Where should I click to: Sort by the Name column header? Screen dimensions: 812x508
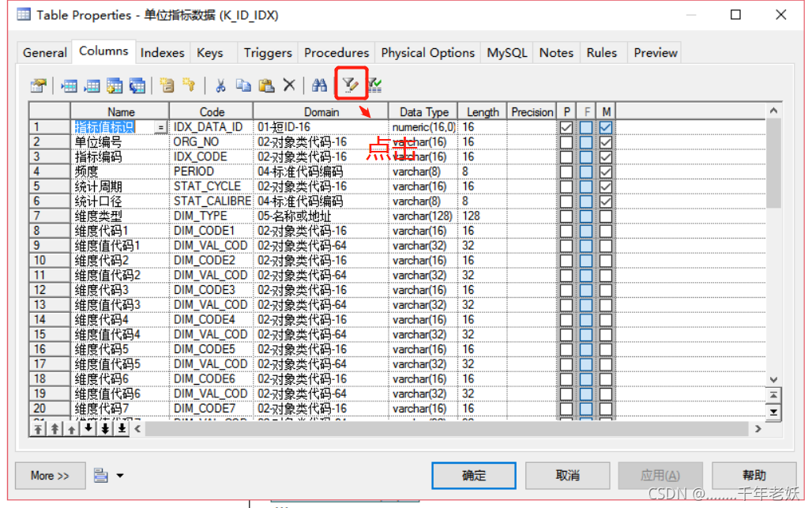[120, 112]
